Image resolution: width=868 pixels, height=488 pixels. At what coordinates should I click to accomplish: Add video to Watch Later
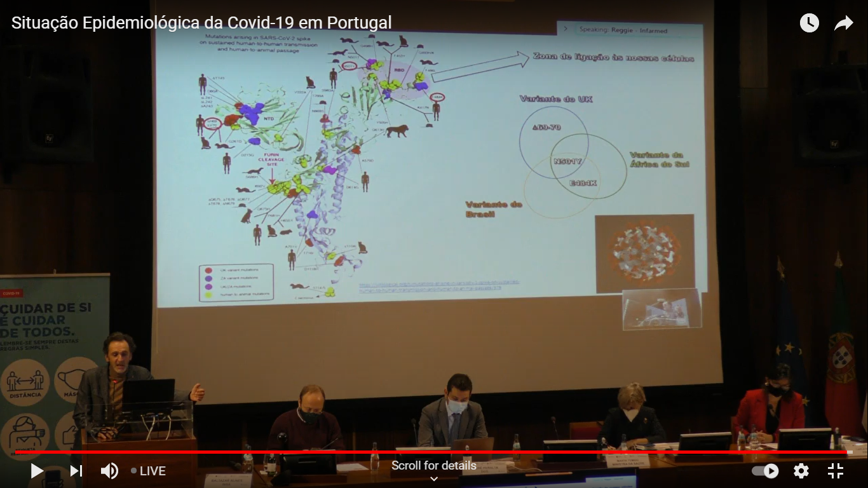click(x=809, y=24)
